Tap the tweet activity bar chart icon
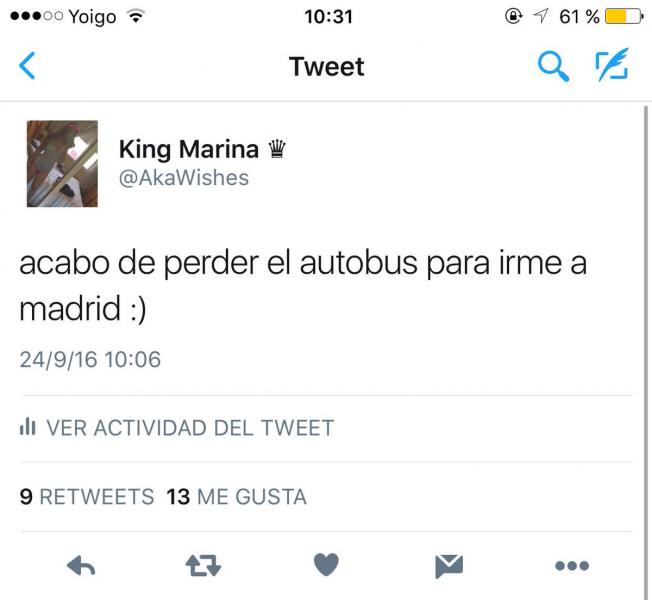This screenshot has height=600, width=652. point(27,427)
